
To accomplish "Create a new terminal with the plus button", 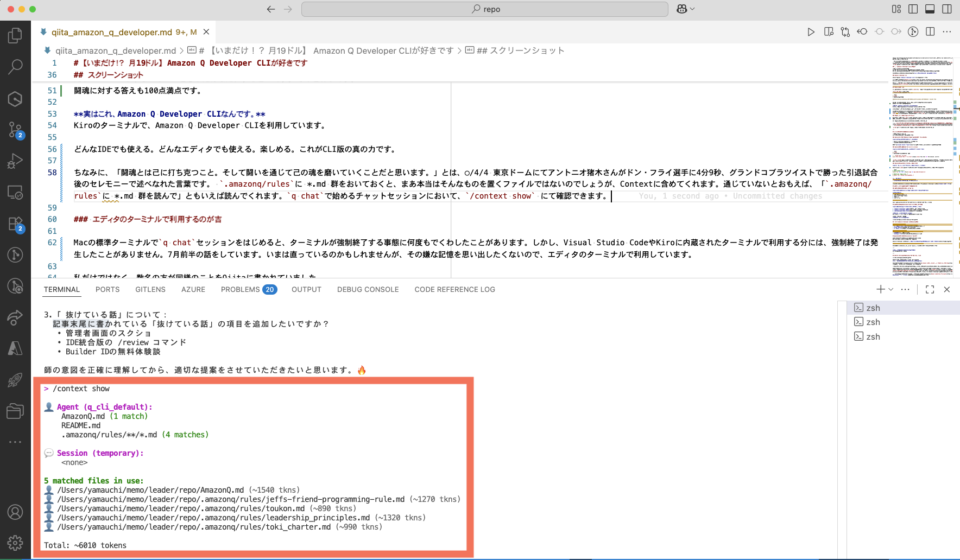I will (880, 289).
